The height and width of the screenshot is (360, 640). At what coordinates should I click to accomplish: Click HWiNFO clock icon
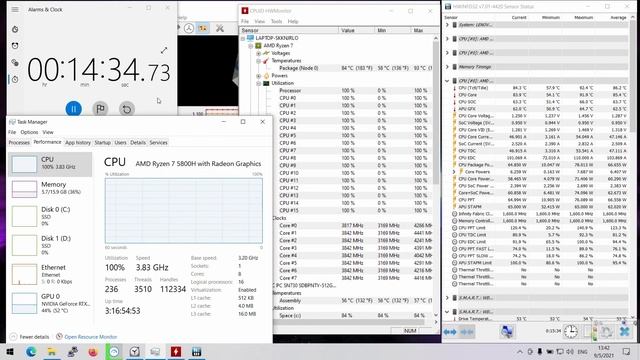click(571, 331)
